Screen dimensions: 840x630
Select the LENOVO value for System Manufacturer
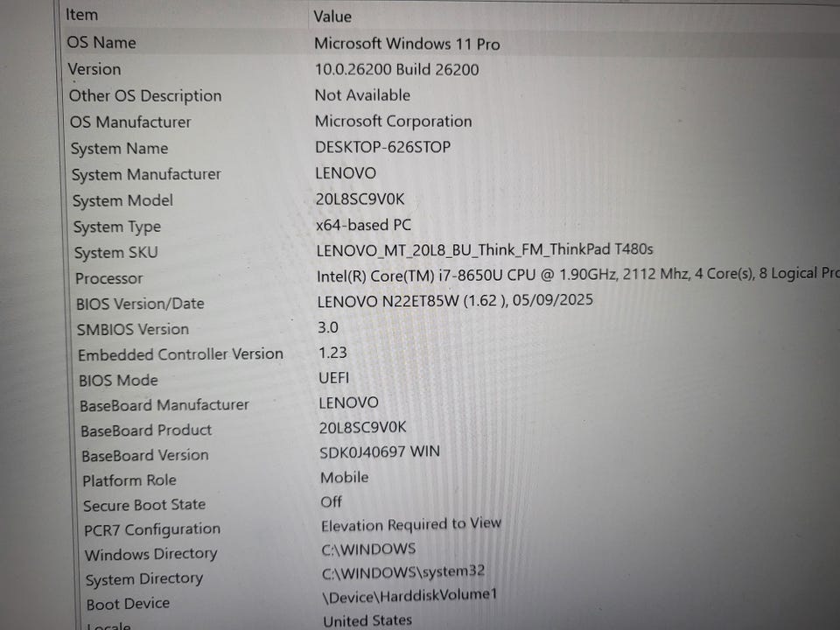pyautogui.click(x=346, y=173)
